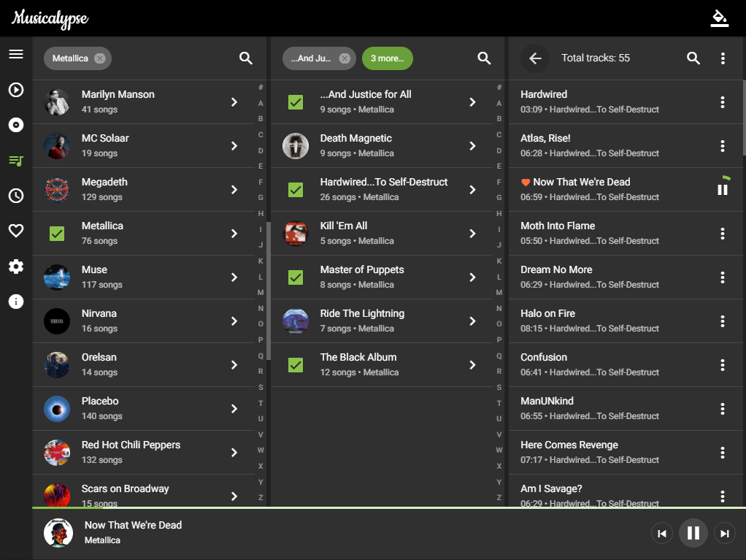Open the Albums disc icon in sidebar
Viewport: 746px width, 560px height.
pyautogui.click(x=16, y=125)
